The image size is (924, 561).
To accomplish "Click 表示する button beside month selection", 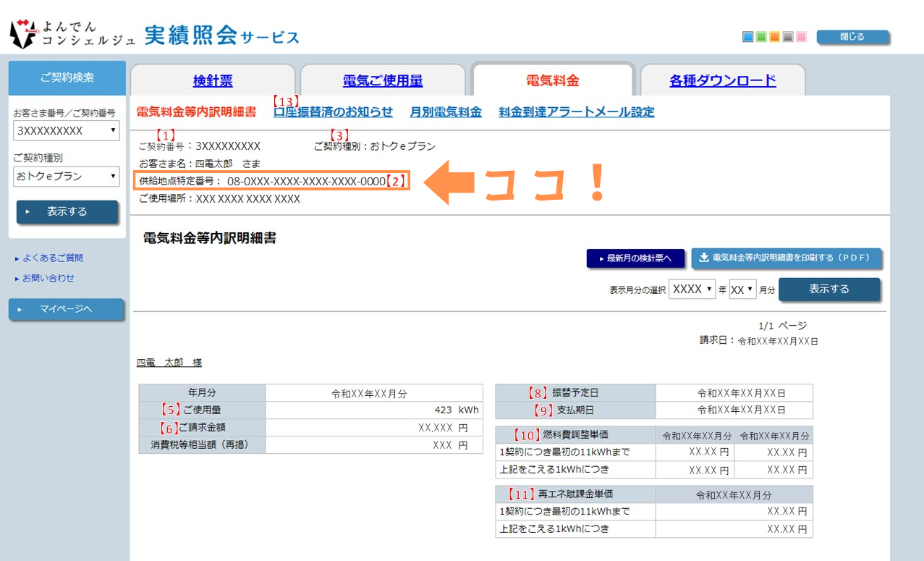I will [x=829, y=289].
